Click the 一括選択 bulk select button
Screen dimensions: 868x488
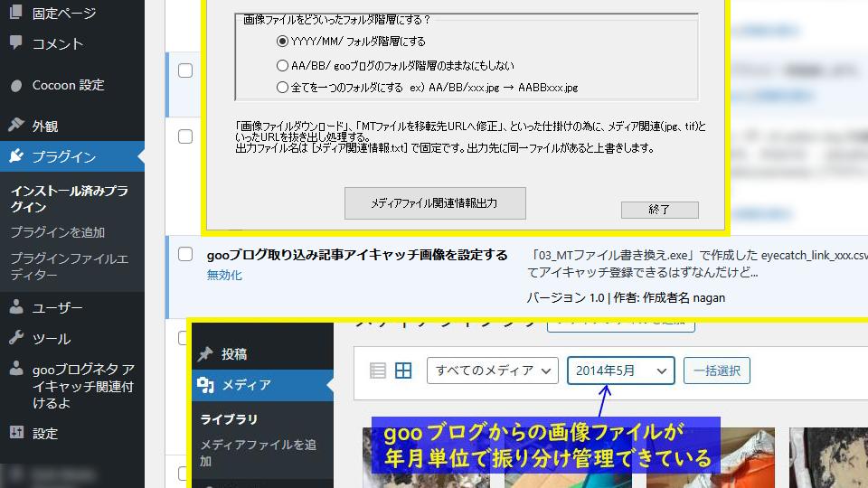717,371
